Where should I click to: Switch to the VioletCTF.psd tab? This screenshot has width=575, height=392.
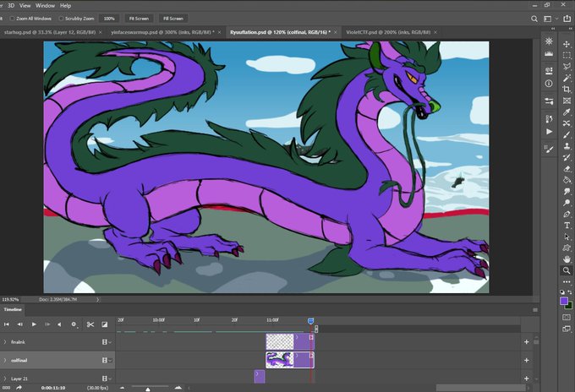point(388,32)
